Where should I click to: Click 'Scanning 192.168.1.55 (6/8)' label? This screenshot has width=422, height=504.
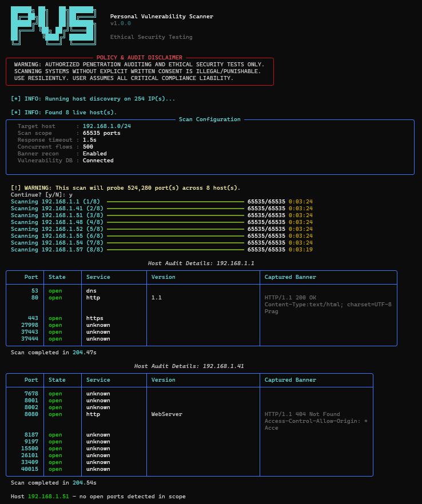pyautogui.click(x=57, y=236)
